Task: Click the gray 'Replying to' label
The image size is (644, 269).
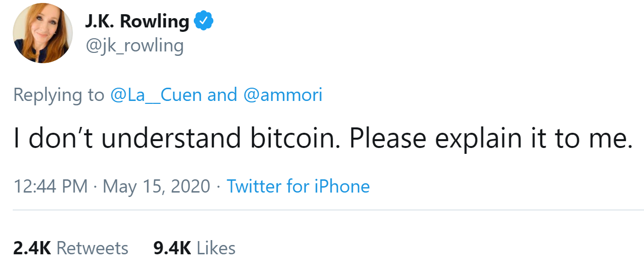Action: point(59,95)
